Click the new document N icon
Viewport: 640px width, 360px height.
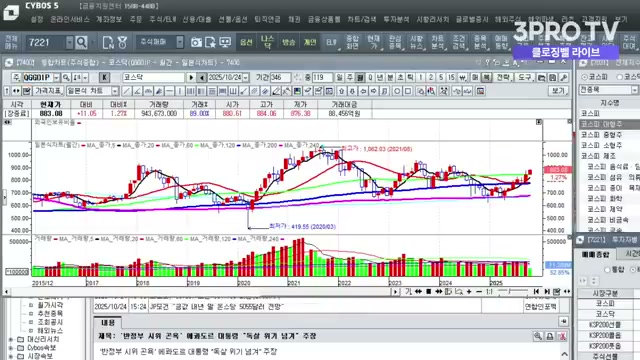[108, 42]
